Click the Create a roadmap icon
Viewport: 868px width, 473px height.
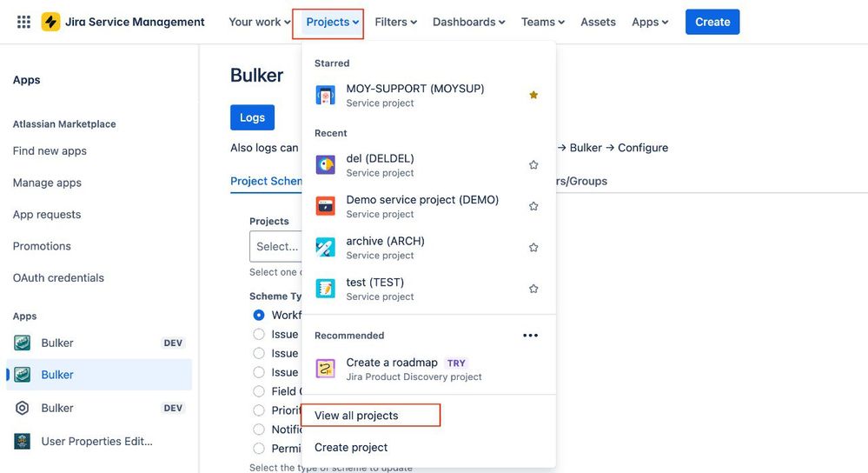325,369
